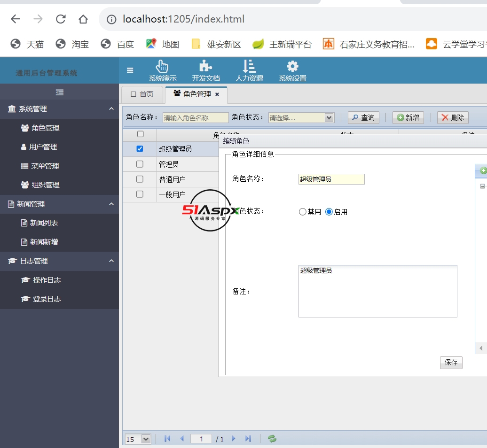Open the 地图 bookmark
The width and height of the screenshot is (487, 448).
[163, 44]
